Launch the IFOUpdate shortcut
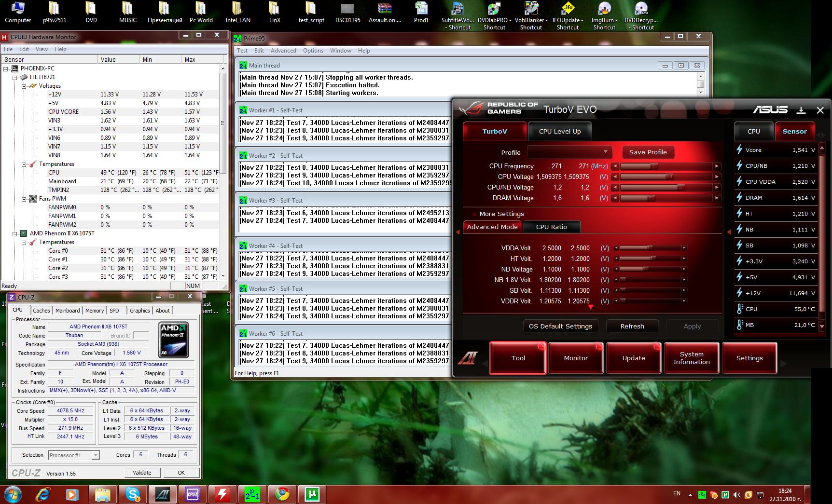The height and width of the screenshot is (504, 832). [x=568, y=16]
